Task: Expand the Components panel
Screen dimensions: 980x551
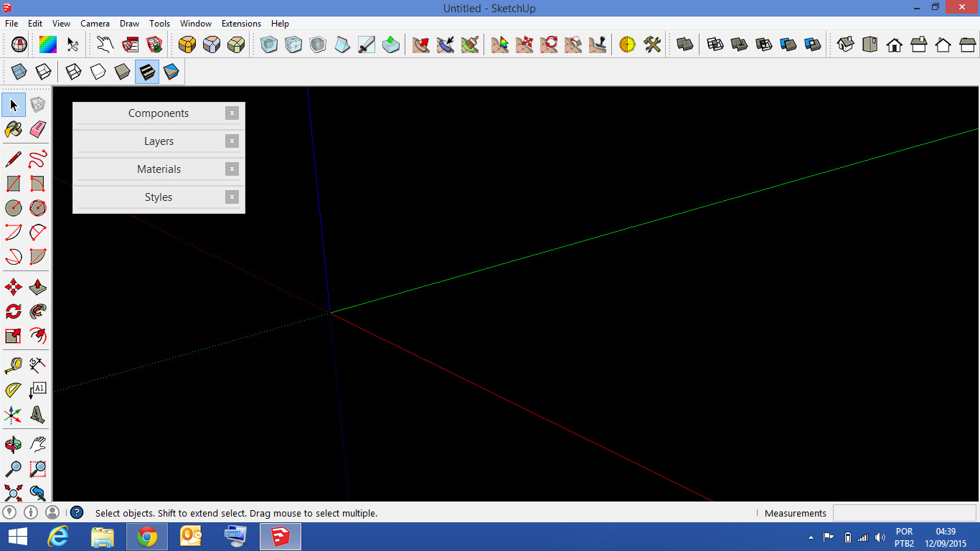Action: (x=159, y=113)
